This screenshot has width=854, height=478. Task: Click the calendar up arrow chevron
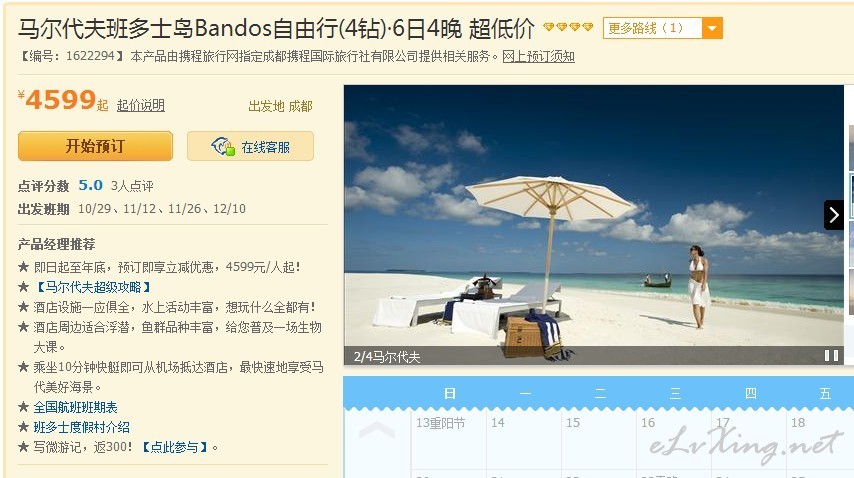click(x=377, y=430)
